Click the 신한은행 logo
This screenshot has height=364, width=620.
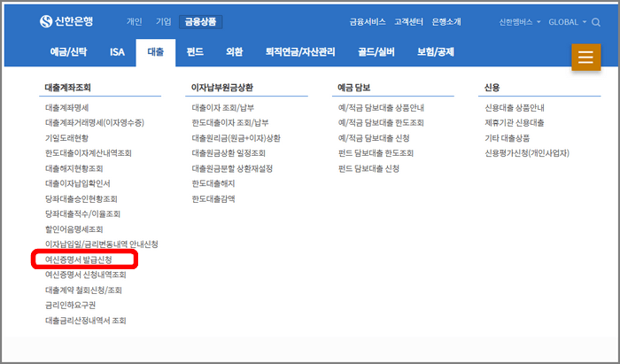66,21
